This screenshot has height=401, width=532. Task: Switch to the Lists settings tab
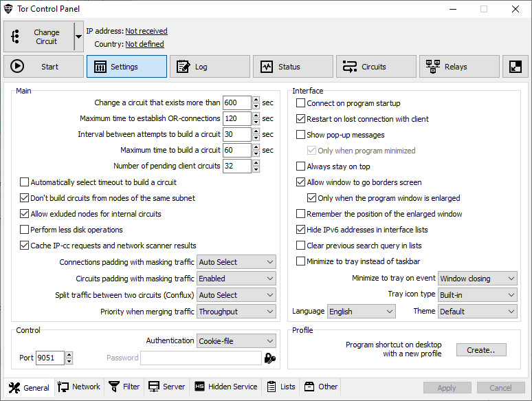(x=280, y=387)
